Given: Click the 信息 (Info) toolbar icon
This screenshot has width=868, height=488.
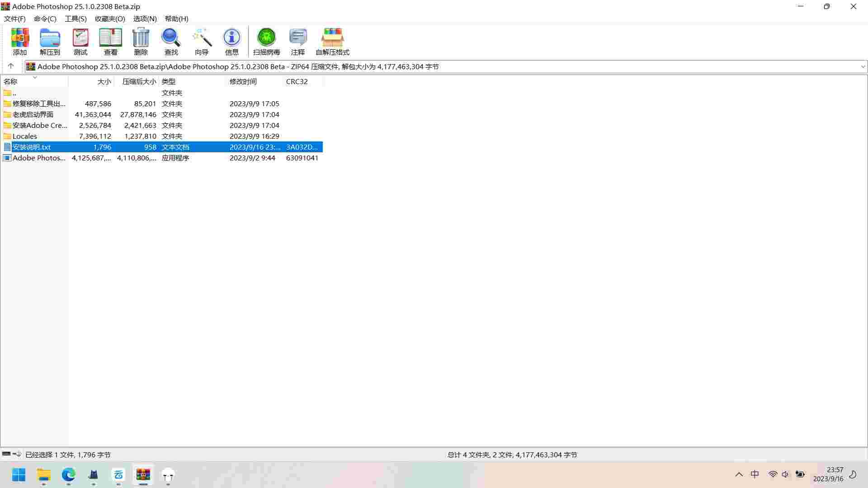Looking at the screenshot, I should (x=232, y=42).
